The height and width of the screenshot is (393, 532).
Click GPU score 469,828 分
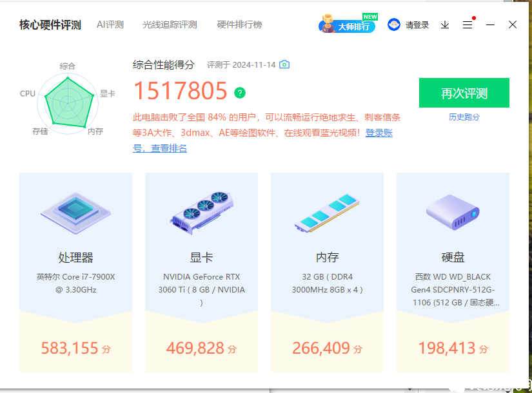(x=202, y=349)
